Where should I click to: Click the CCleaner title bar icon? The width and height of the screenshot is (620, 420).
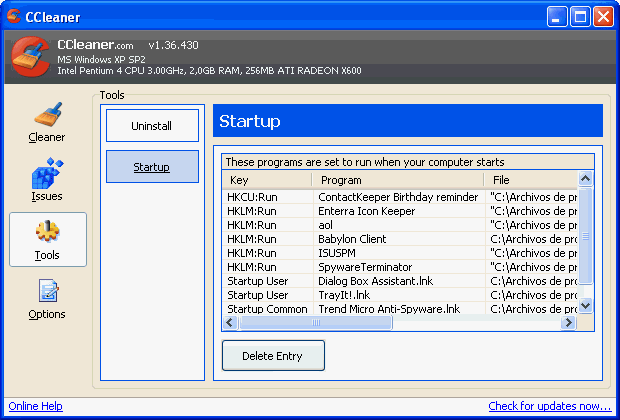[14, 16]
